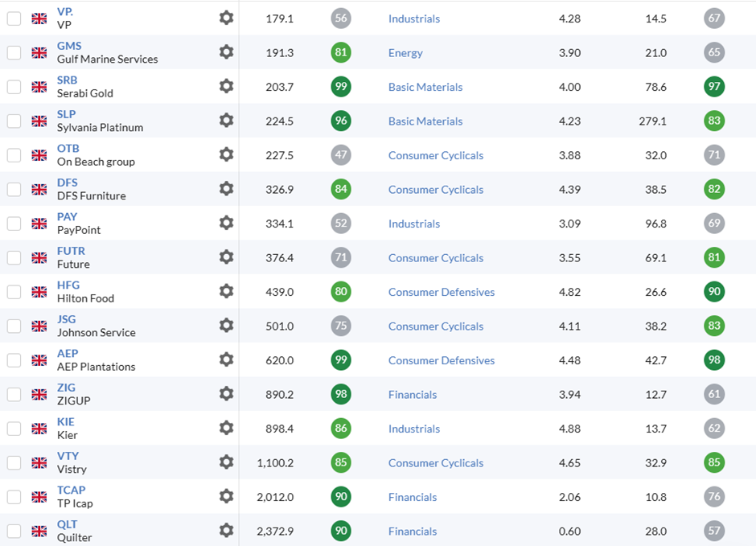
Task: Open the ZIGUP row gear icon
Action: [226, 394]
